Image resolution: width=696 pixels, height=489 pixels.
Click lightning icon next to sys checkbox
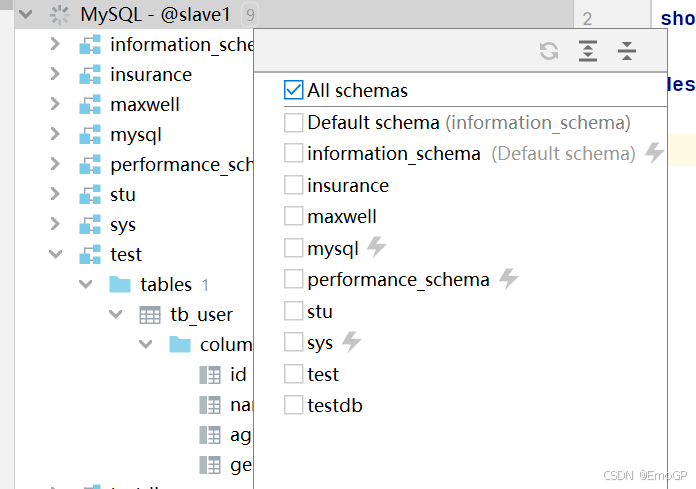(x=352, y=342)
